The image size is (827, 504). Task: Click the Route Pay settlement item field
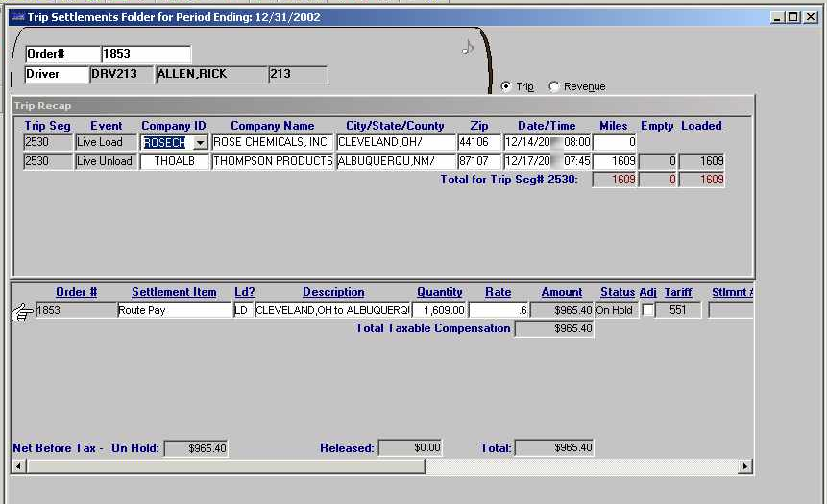tap(175, 310)
